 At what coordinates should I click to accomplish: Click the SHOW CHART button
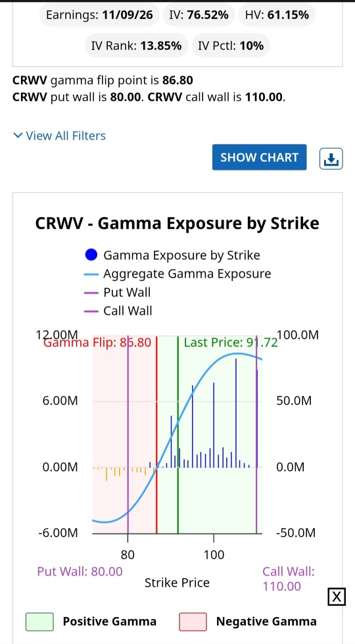[x=260, y=157]
